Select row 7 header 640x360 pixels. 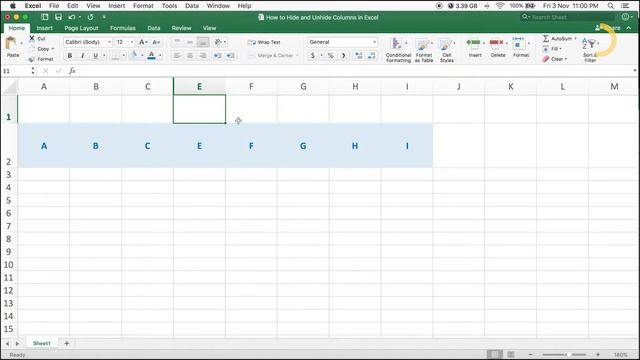click(9, 226)
